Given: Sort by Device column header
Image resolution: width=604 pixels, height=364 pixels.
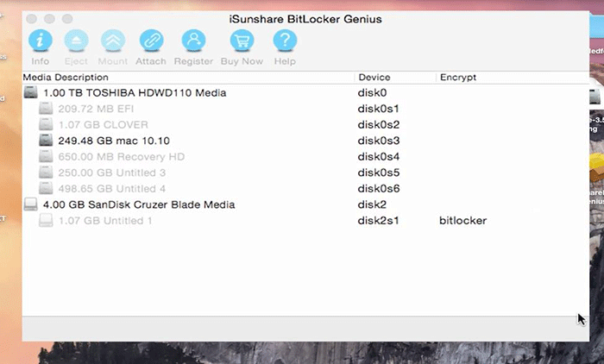Looking at the screenshot, I should tap(374, 78).
